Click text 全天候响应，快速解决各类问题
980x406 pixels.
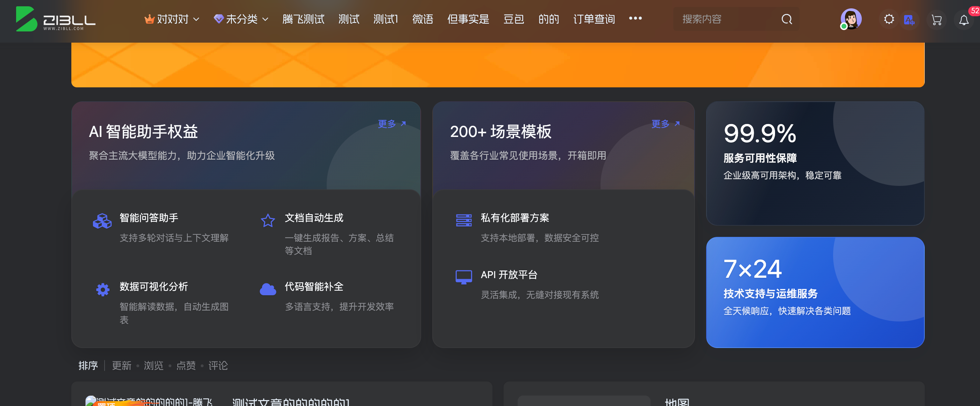[787, 311]
